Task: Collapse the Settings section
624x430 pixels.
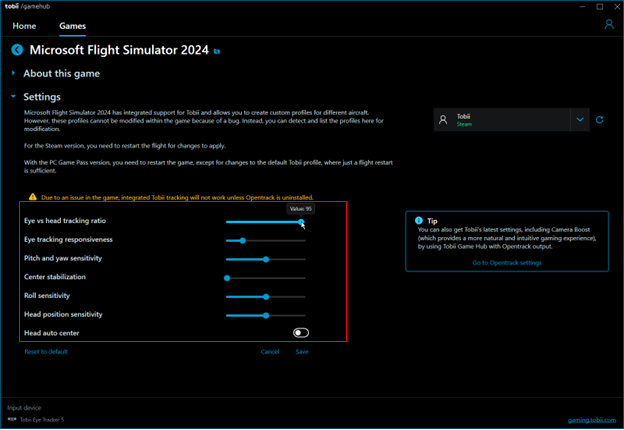Action: point(14,97)
